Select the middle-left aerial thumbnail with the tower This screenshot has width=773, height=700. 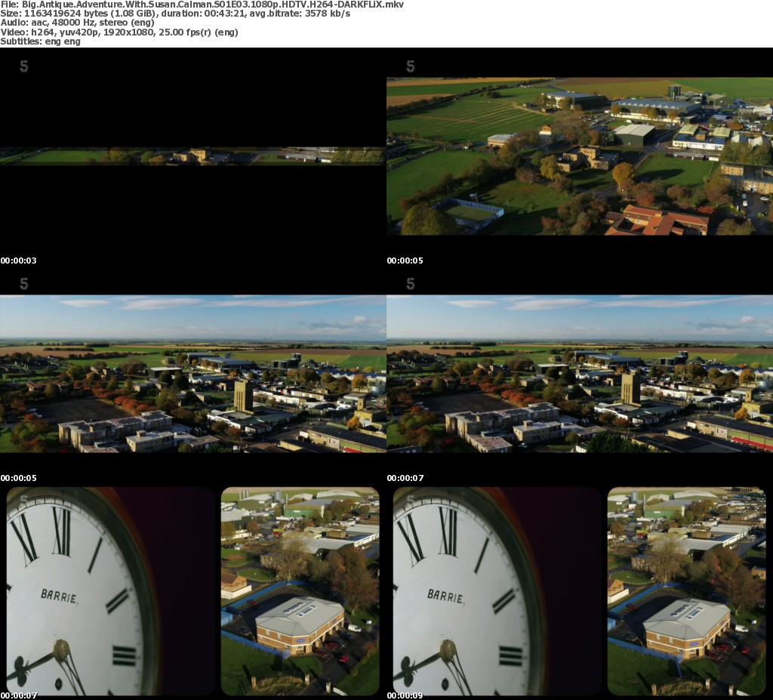coord(192,374)
